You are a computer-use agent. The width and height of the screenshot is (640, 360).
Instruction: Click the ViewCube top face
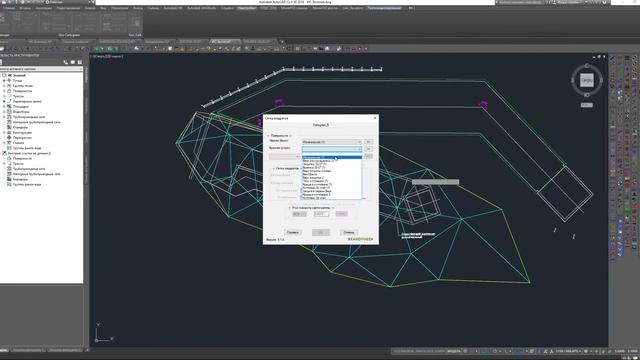pos(587,80)
